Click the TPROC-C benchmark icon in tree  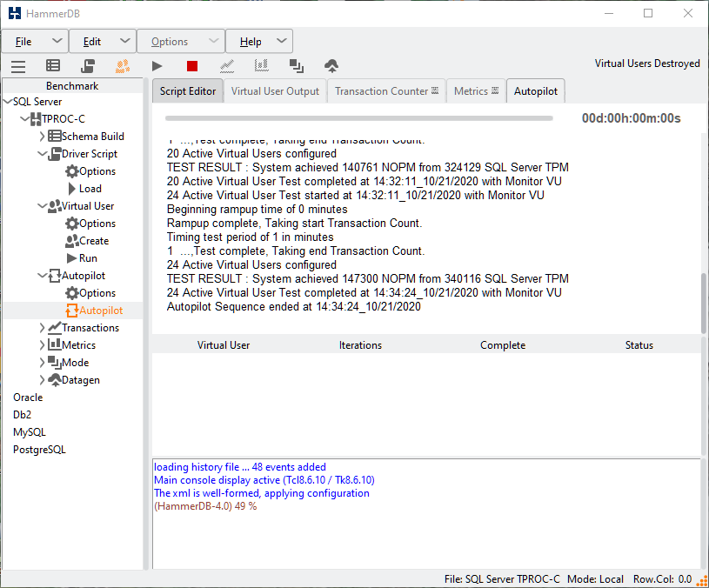click(x=36, y=119)
